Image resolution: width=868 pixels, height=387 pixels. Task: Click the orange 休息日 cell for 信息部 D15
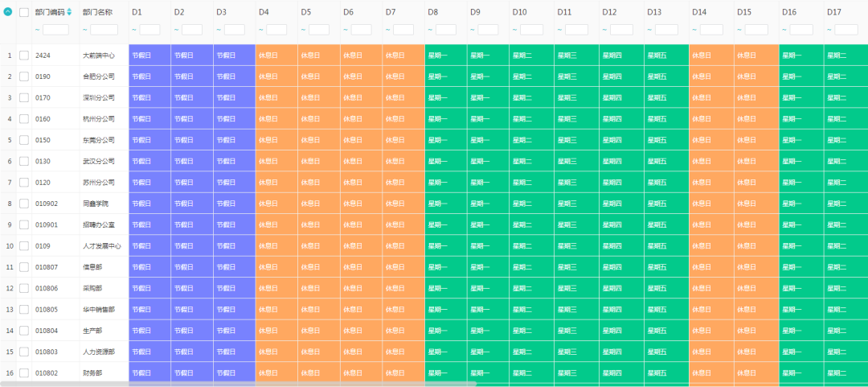pyautogui.click(x=756, y=266)
